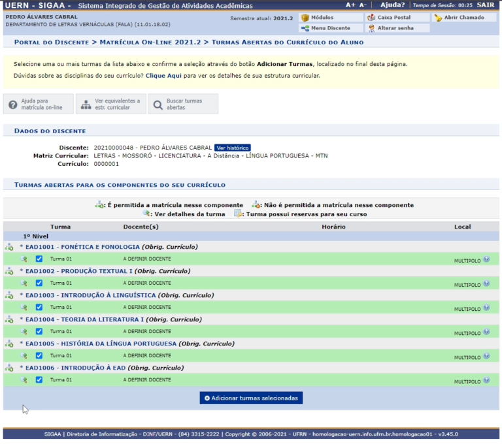The height and width of the screenshot is (448, 502).
Task: Click the Abrir Chamado icon
Action: click(x=438, y=18)
